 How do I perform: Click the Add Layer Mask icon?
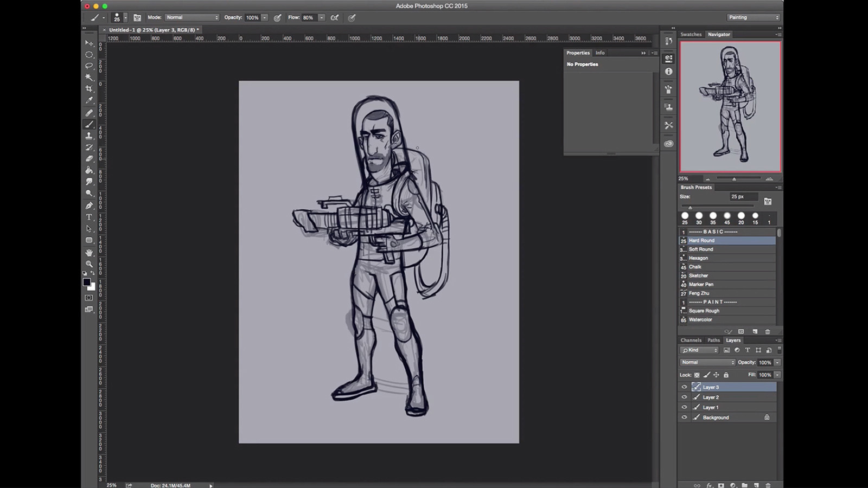pyautogui.click(x=720, y=485)
